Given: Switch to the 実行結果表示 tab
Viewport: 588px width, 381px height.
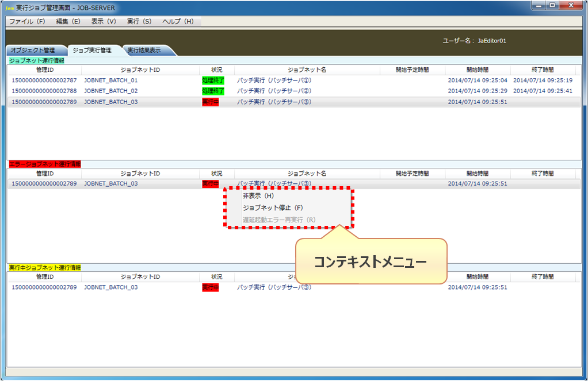Looking at the screenshot, I should (144, 51).
